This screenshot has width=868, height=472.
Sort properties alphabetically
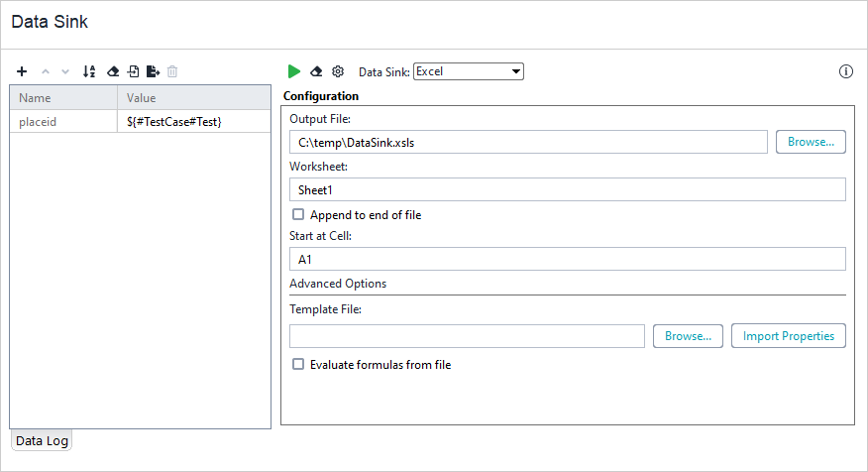pos(89,71)
